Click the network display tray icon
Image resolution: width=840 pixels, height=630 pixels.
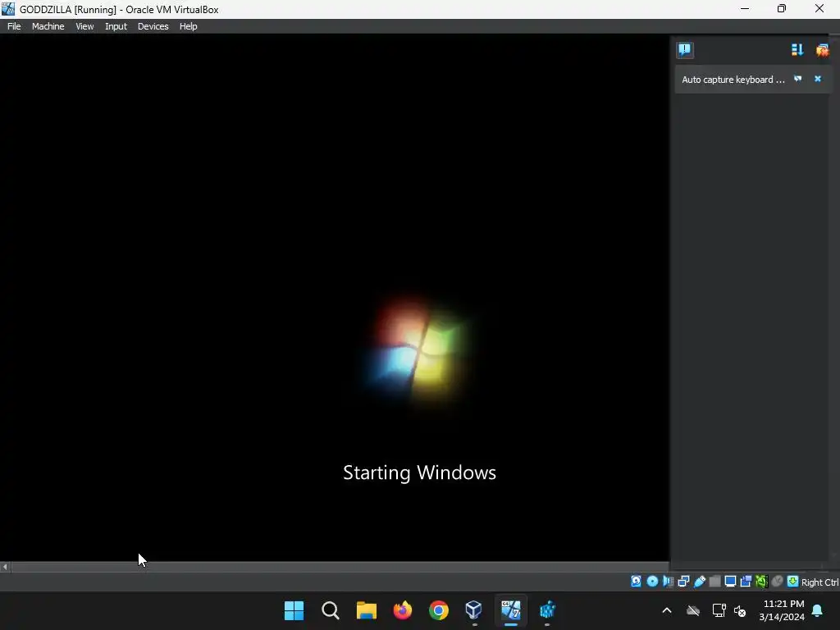(x=719, y=610)
